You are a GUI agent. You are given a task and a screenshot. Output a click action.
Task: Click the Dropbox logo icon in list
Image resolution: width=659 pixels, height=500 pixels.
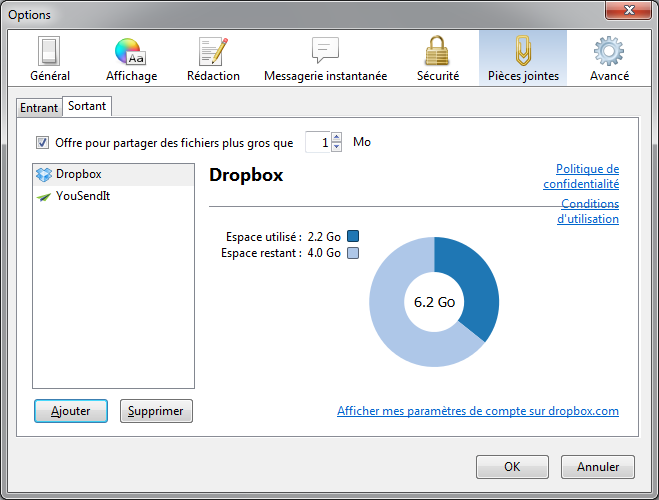coord(44,174)
